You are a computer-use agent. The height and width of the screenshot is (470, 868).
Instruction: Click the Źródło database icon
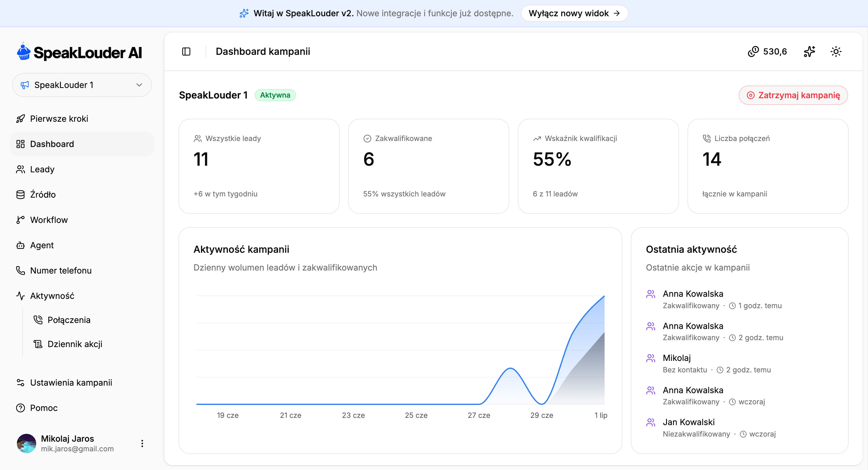click(x=20, y=194)
